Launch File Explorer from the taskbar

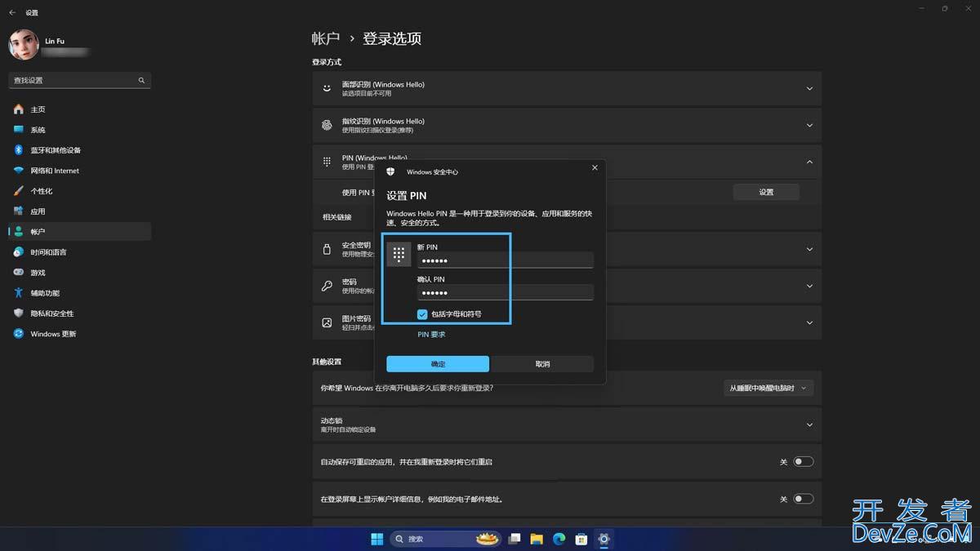coord(537,539)
